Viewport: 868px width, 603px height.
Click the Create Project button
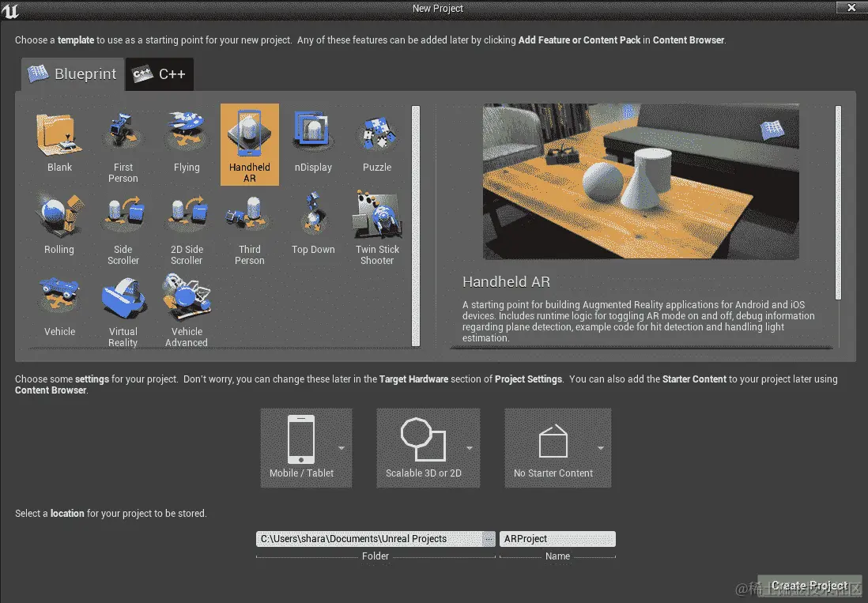810,586
